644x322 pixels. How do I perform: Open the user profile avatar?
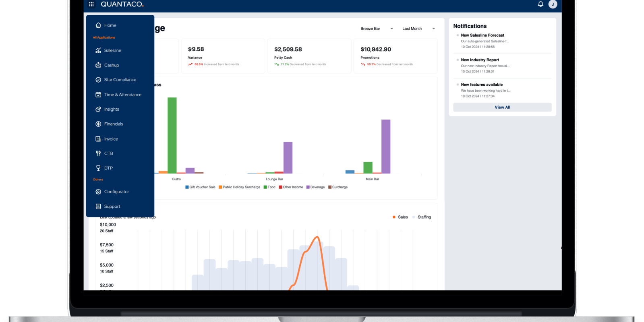pos(553,4)
